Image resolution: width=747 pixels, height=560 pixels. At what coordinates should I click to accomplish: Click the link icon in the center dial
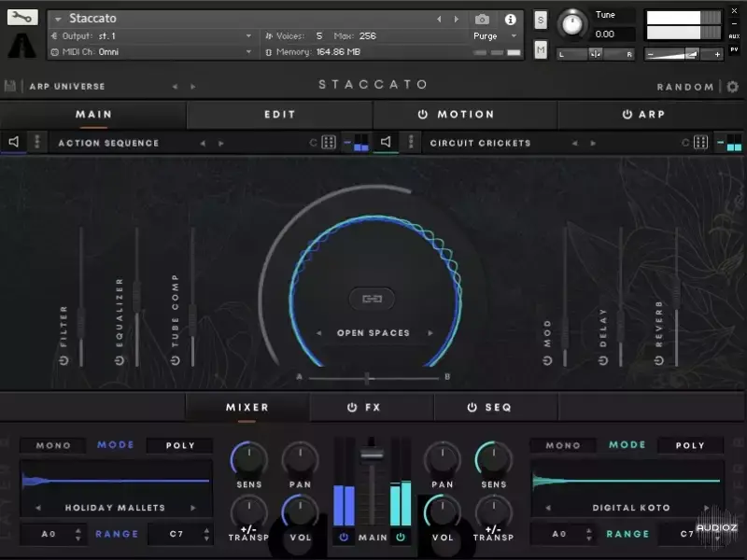pos(372,299)
